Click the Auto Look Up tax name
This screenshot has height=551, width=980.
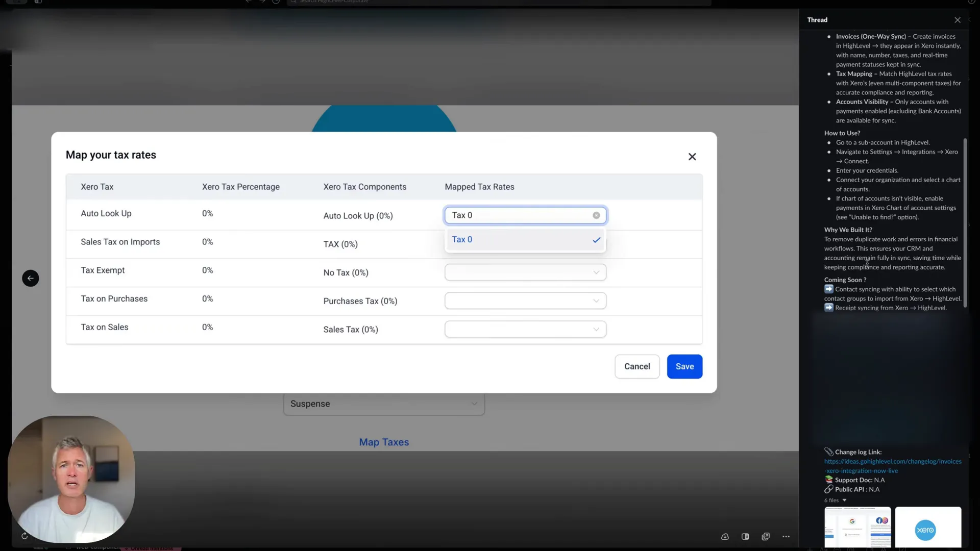[106, 213]
